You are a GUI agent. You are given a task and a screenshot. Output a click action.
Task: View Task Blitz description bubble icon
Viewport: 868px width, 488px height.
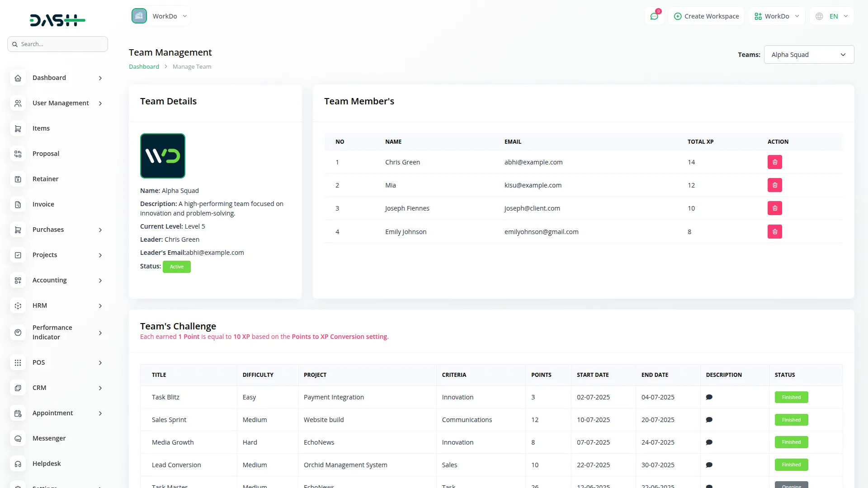point(709,397)
